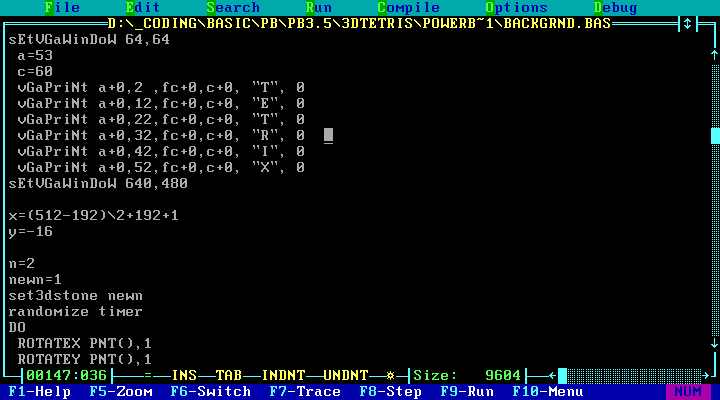Open the Options menu
The height and width of the screenshot is (400, 720).
tap(517, 8)
